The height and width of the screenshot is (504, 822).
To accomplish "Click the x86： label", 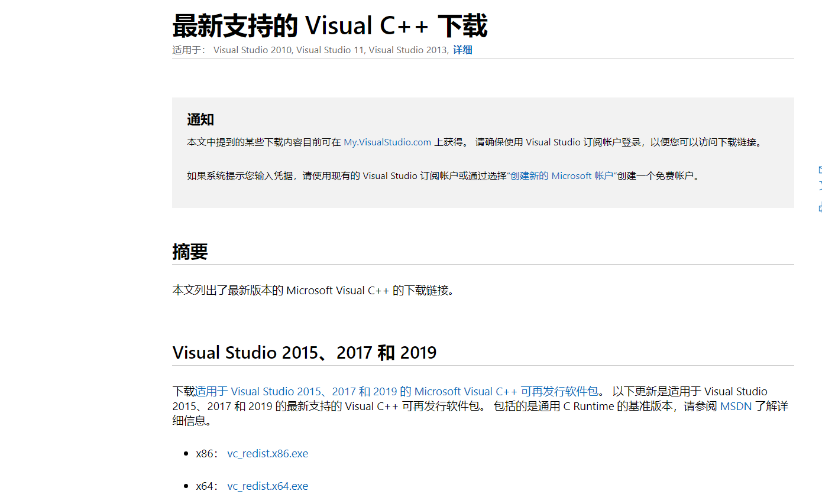I will 207,454.
